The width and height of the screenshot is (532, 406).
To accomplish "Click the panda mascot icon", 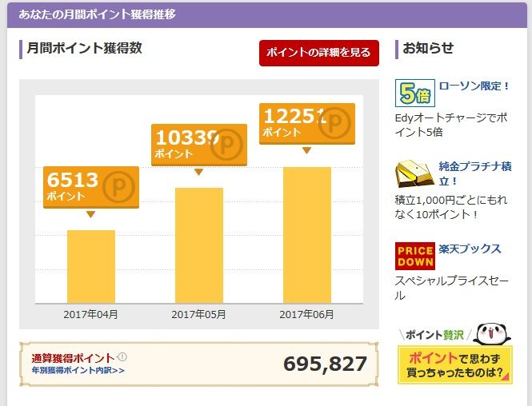I will tap(492, 334).
